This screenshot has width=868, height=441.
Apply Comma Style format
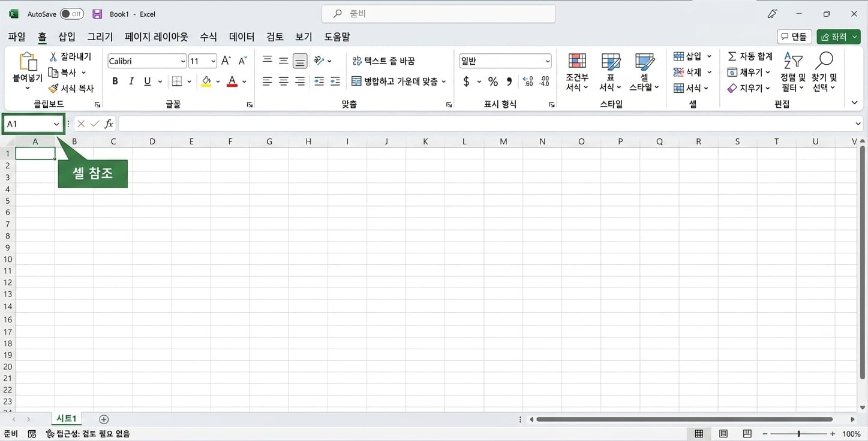pyautogui.click(x=509, y=81)
